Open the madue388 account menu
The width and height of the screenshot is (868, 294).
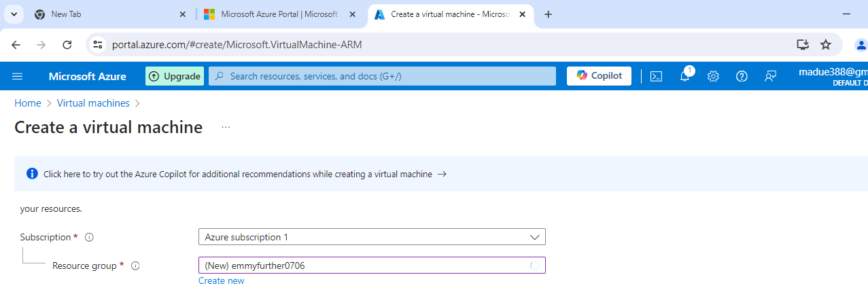pyautogui.click(x=833, y=76)
